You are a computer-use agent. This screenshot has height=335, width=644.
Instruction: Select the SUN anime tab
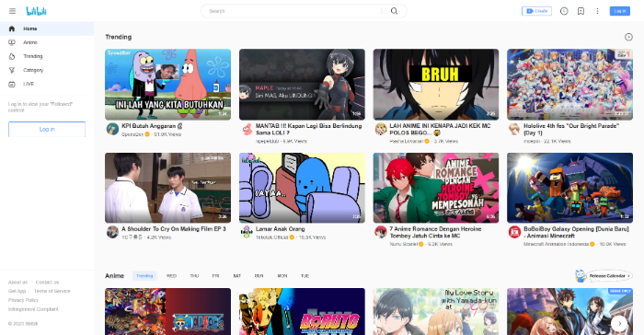tap(259, 276)
